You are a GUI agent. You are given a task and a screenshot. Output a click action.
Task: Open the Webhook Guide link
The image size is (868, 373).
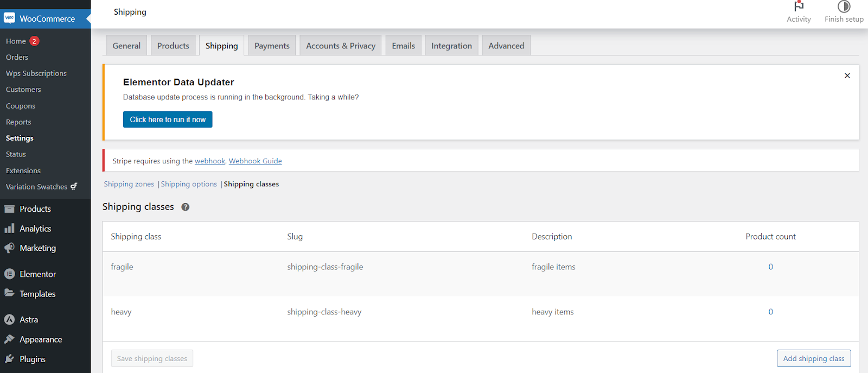tap(255, 161)
